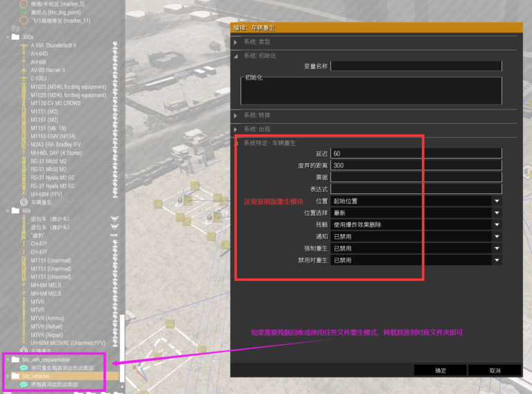
Task: Collapse the btc_vehicles layer arrow
Action: pos(8,377)
